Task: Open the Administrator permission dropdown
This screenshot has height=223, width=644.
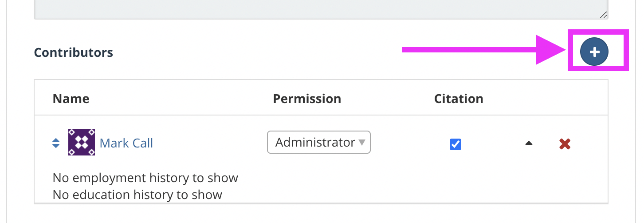Action: (x=318, y=142)
